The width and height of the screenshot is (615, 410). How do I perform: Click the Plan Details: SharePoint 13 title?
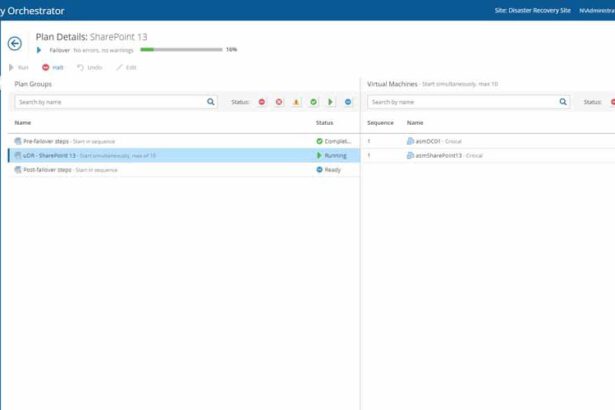pyautogui.click(x=91, y=37)
